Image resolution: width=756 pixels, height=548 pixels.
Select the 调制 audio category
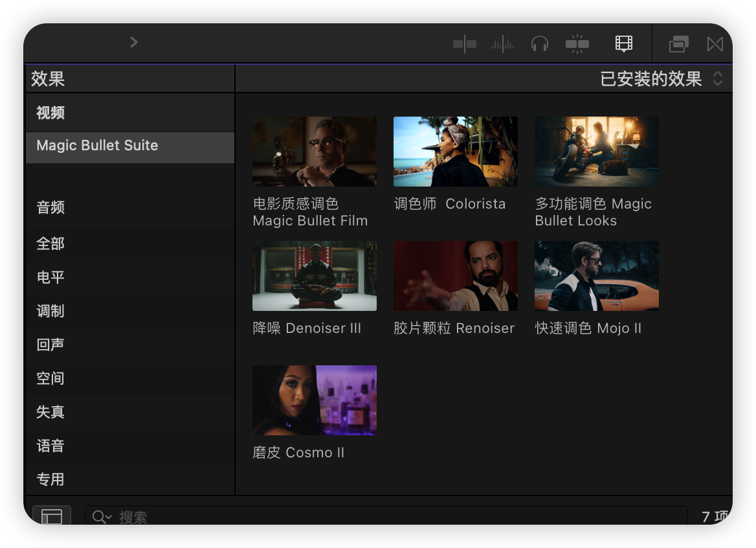coord(130,311)
